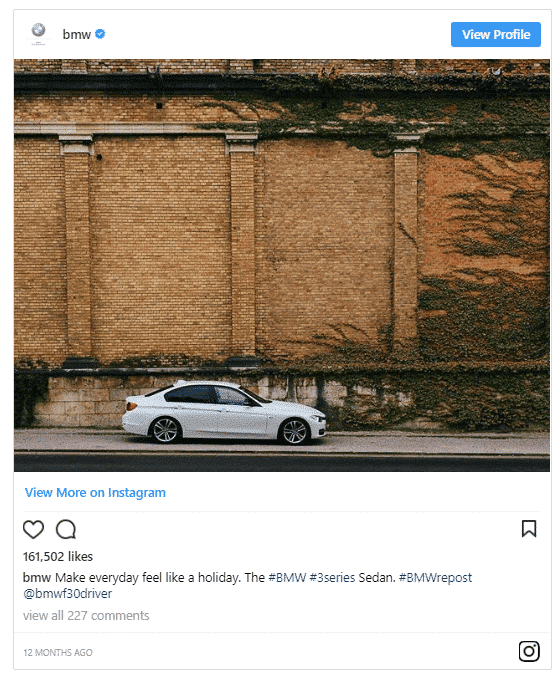Click the blue verified badge
Viewport: 559px width, 676px height.
(x=100, y=34)
